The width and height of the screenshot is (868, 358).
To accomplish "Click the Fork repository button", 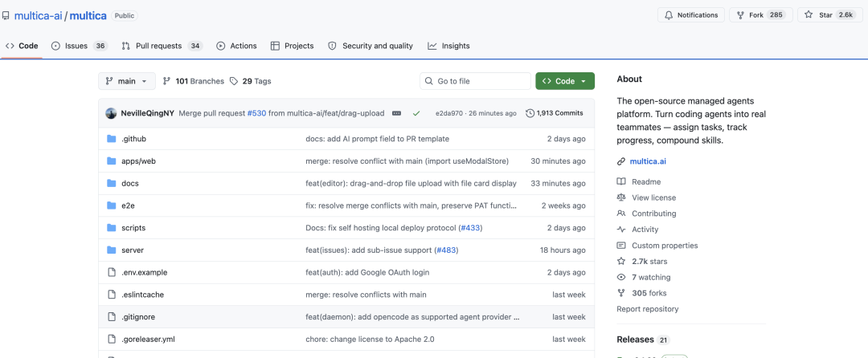I will point(759,15).
